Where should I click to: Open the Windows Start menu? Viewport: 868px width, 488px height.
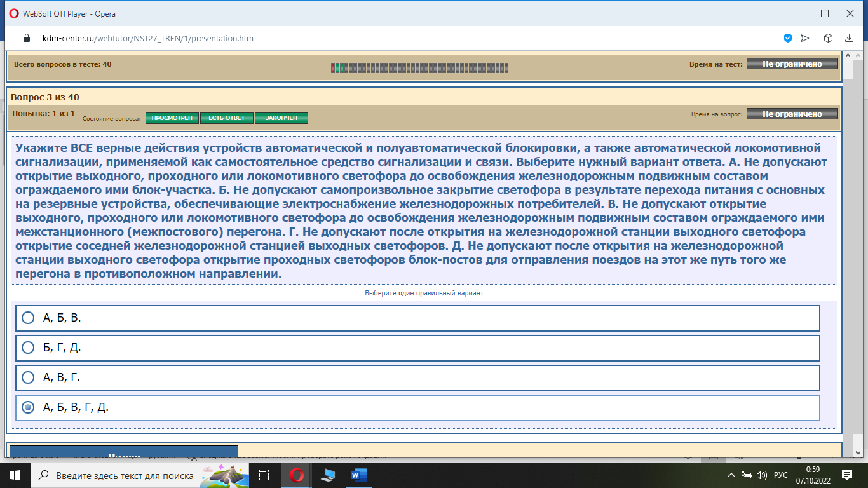point(15,475)
